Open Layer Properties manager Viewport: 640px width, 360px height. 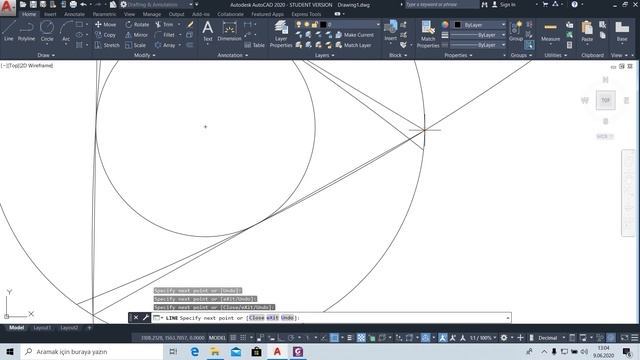(281, 34)
